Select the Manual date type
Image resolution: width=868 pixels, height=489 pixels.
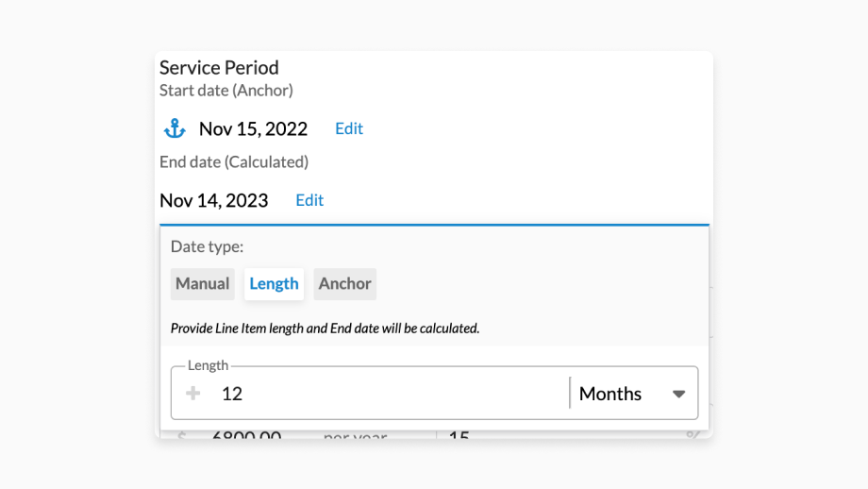pyautogui.click(x=203, y=283)
